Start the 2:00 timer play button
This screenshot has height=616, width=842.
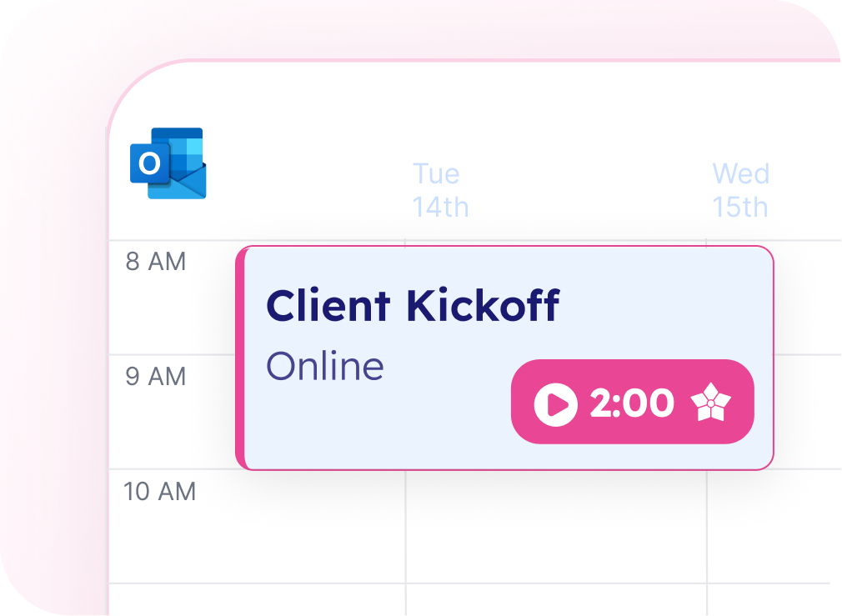click(x=556, y=404)
